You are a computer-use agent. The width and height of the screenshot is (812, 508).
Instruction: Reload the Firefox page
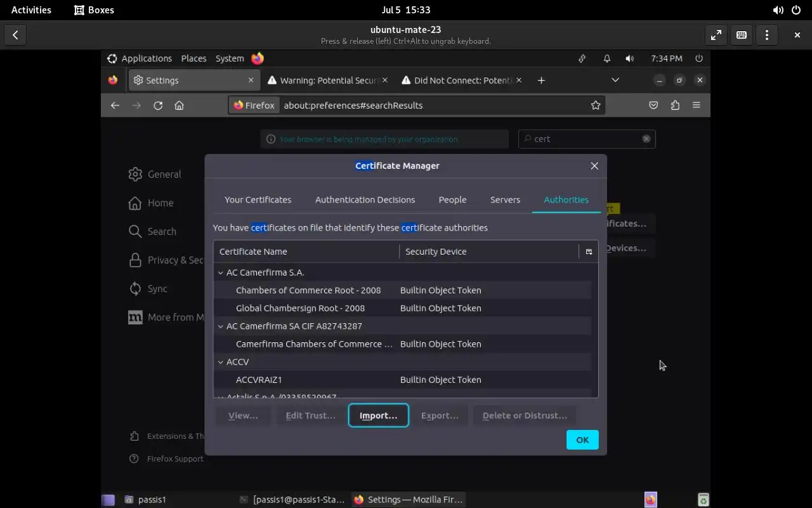tap(158, 105)
